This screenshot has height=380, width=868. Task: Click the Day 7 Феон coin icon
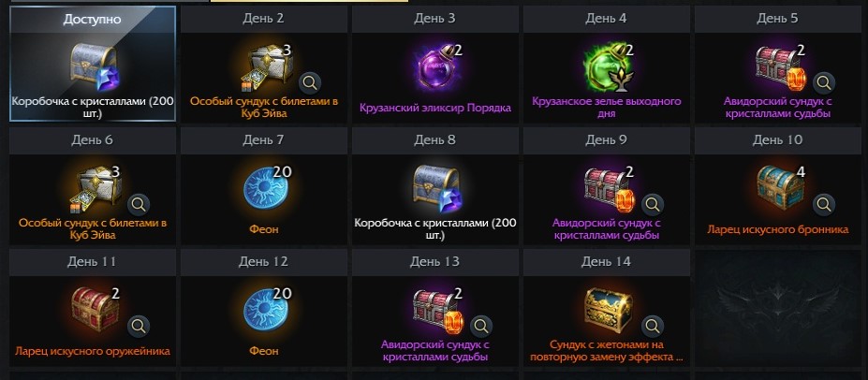[264, 190]
